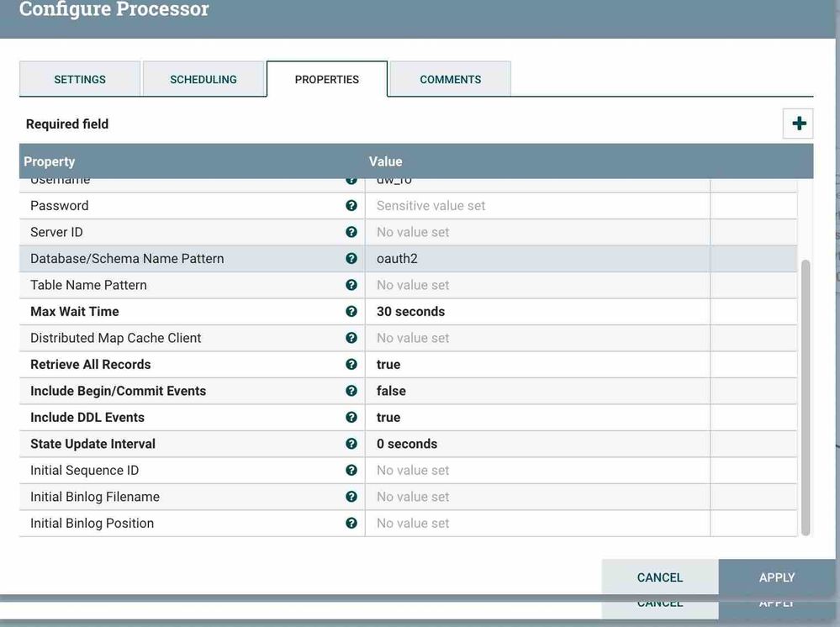Viewport: 840px width, 627px height.
Task: Apply the processor configuration
Action: 777,577
